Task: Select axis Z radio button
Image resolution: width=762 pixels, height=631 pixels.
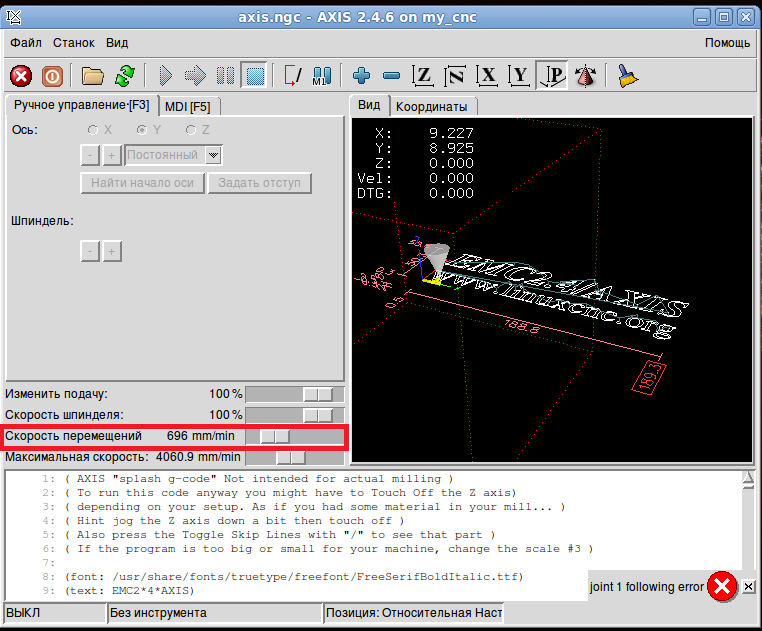Action: [x=190, y=130]
